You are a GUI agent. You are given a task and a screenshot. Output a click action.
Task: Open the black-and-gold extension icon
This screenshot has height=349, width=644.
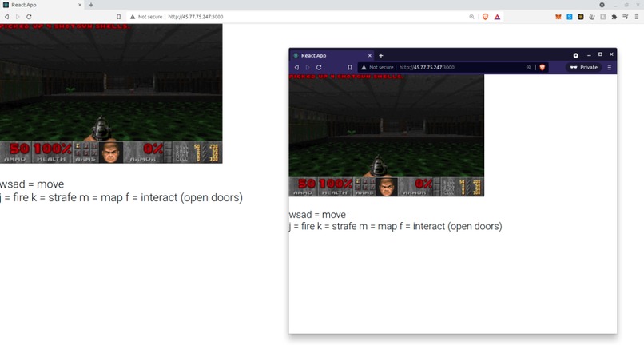(580, 17)
